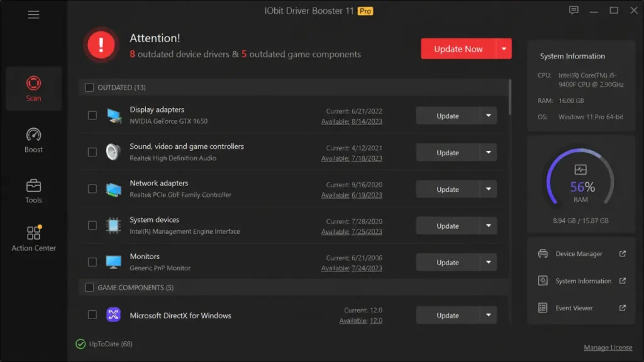
Task: Expand the Update Now dropdown arrow
Action: click(x=504, y=49)
